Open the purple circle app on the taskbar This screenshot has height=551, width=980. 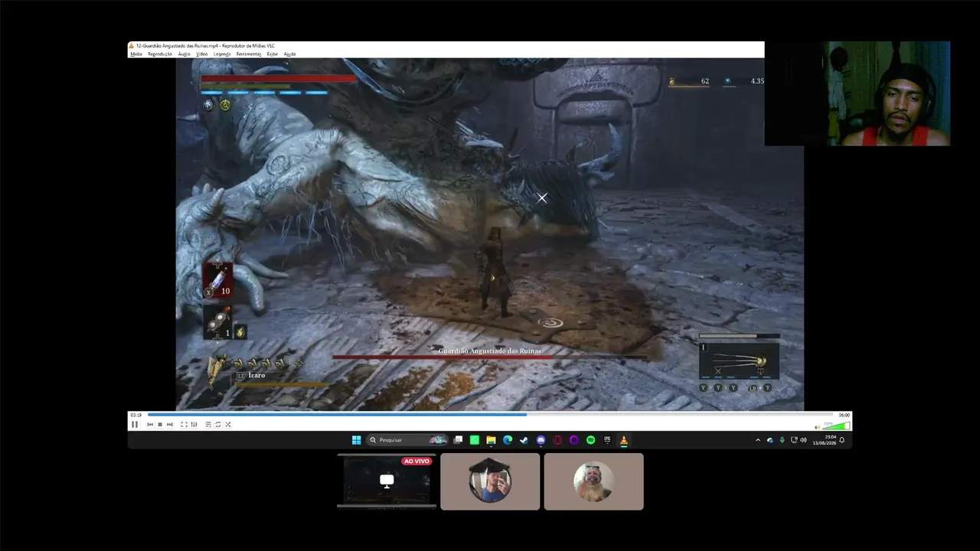[574, 440]
